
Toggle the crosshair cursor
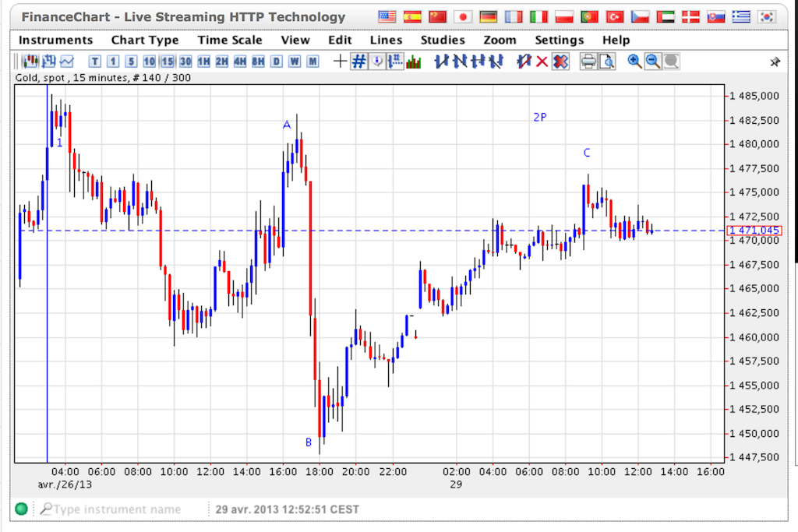coord(340,62)
